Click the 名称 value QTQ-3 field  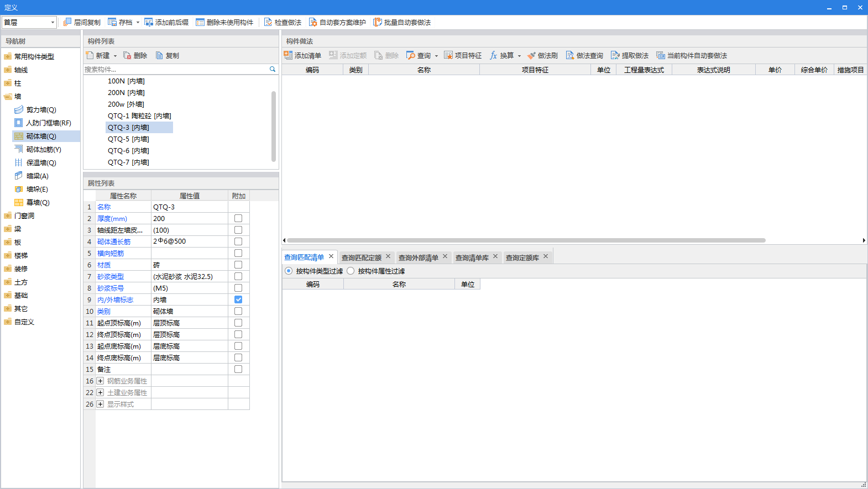click(x=190, y=207)
